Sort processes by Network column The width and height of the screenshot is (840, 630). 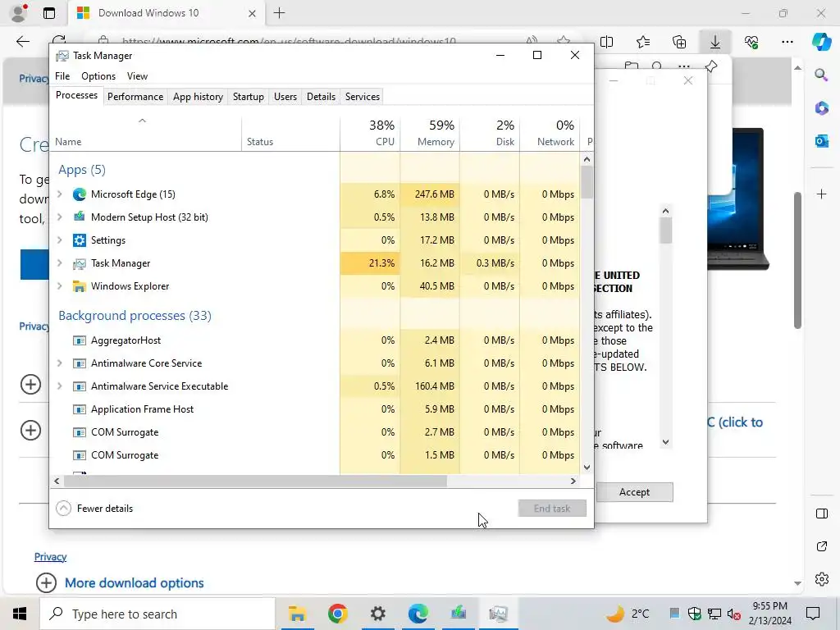(x=550, y=133)
